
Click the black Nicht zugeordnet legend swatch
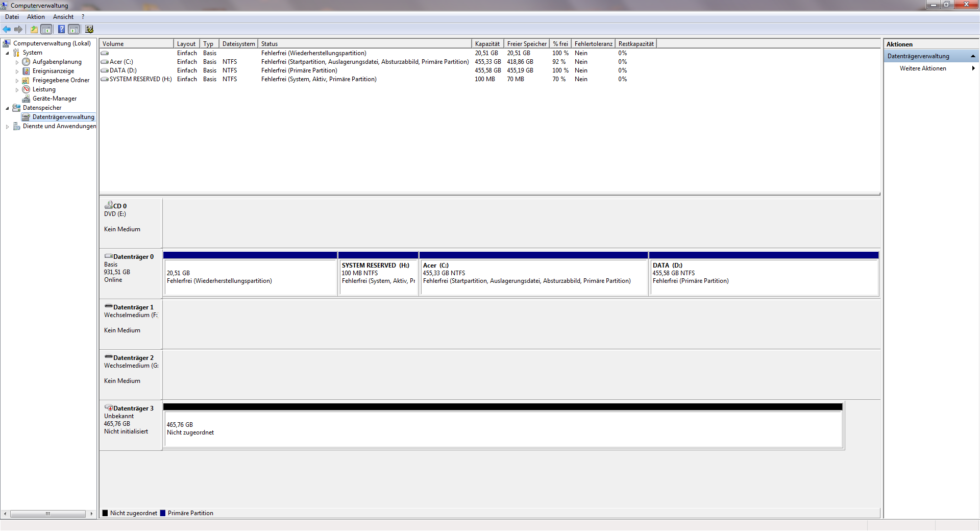[105, 513]
